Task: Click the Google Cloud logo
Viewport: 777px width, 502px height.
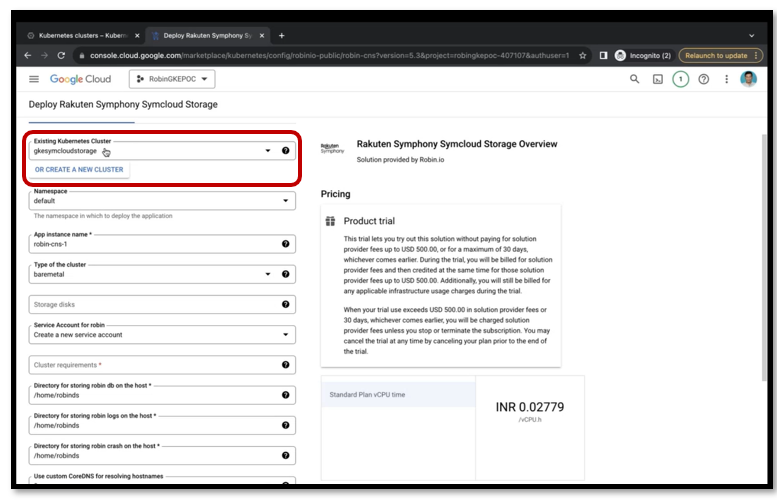Action: coord(80,79)
